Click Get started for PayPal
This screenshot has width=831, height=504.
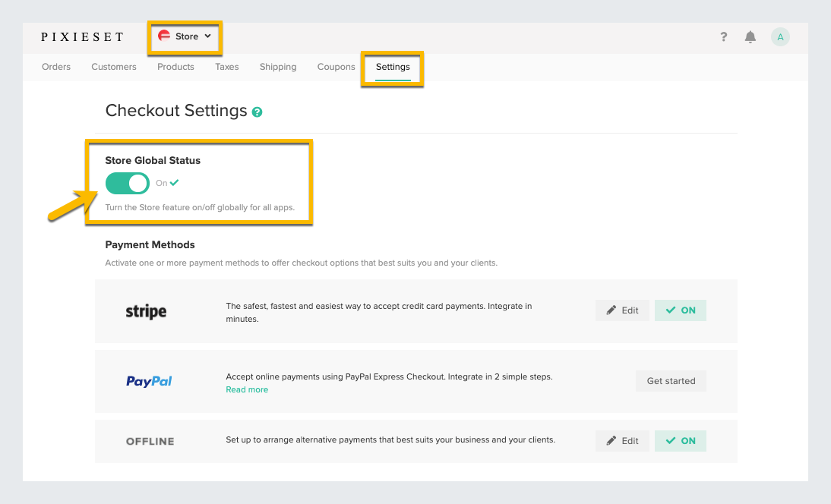(671, 380)
